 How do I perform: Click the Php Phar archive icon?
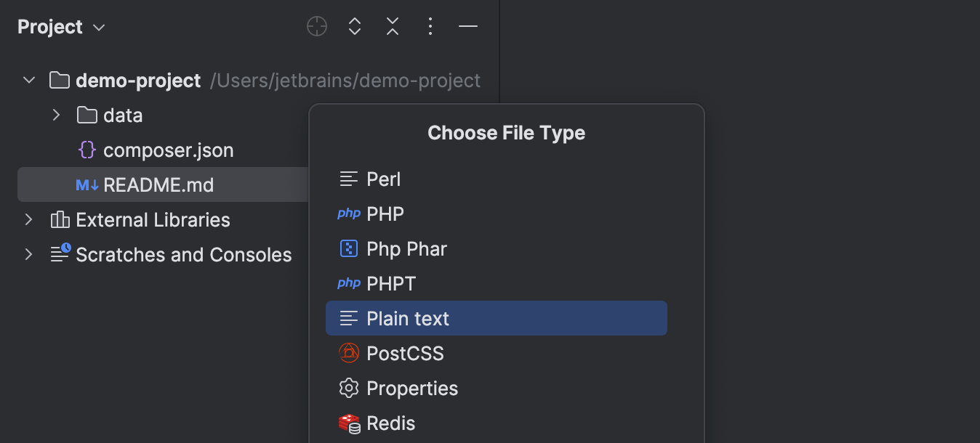pos(349,248)
